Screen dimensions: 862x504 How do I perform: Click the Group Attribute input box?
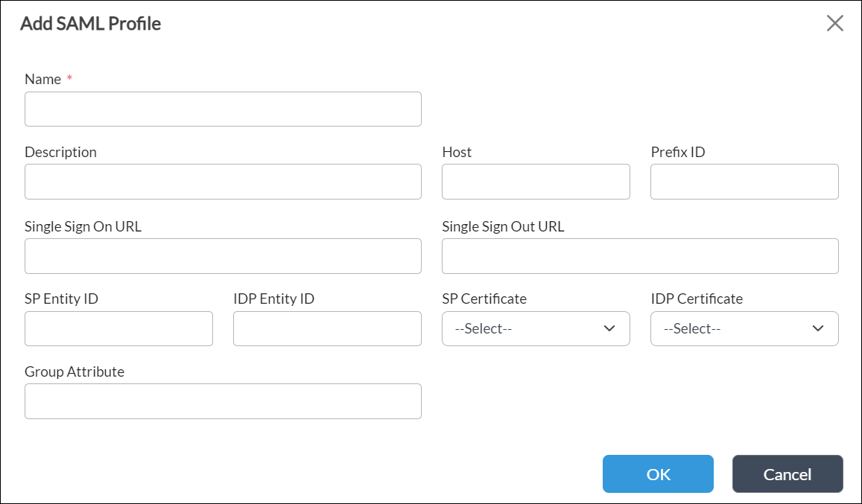(x=223, y=401)
